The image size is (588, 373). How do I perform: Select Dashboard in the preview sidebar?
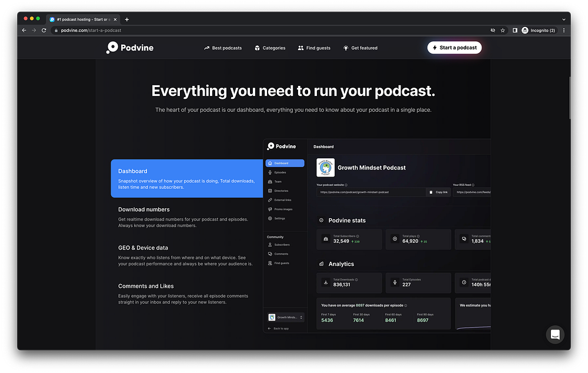tap(285, 163)
